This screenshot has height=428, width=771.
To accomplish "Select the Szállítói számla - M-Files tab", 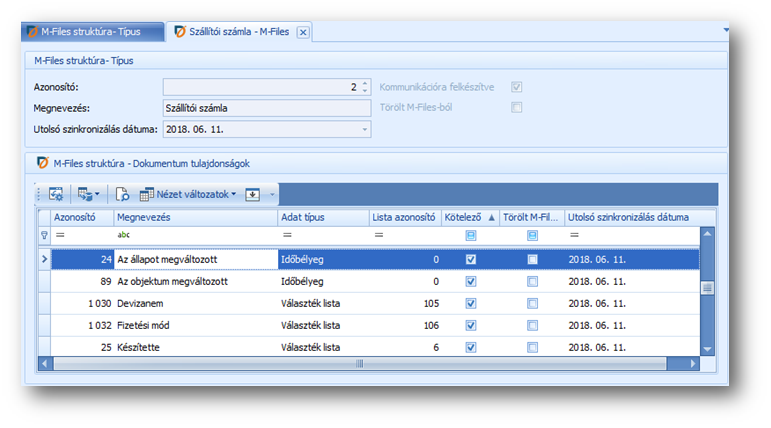I will [237, 32].
